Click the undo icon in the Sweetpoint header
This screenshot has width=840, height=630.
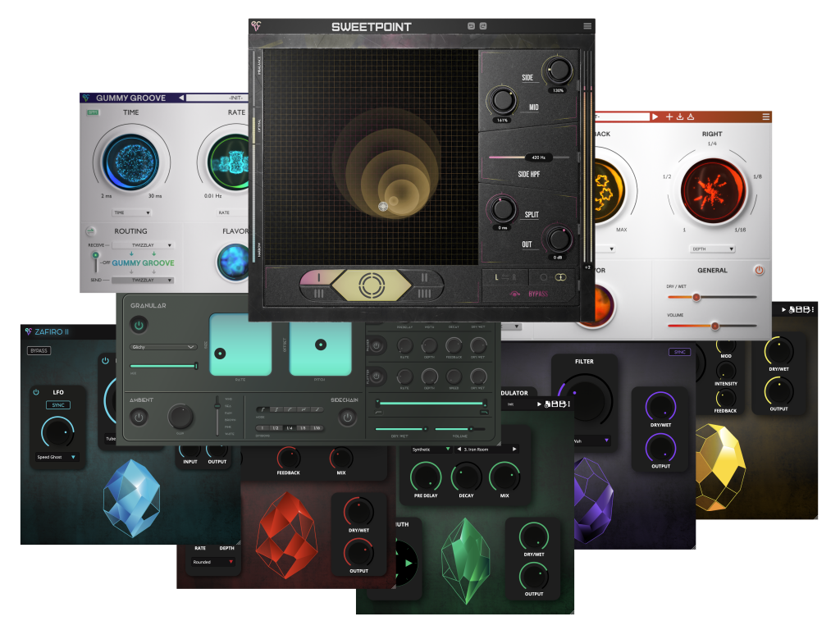471,25
